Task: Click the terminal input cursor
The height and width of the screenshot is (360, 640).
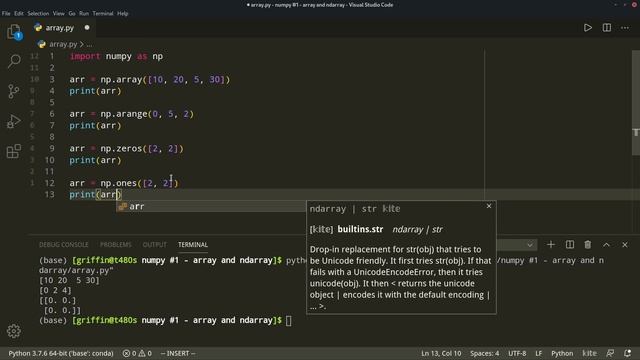Action: tap(289, 321)
